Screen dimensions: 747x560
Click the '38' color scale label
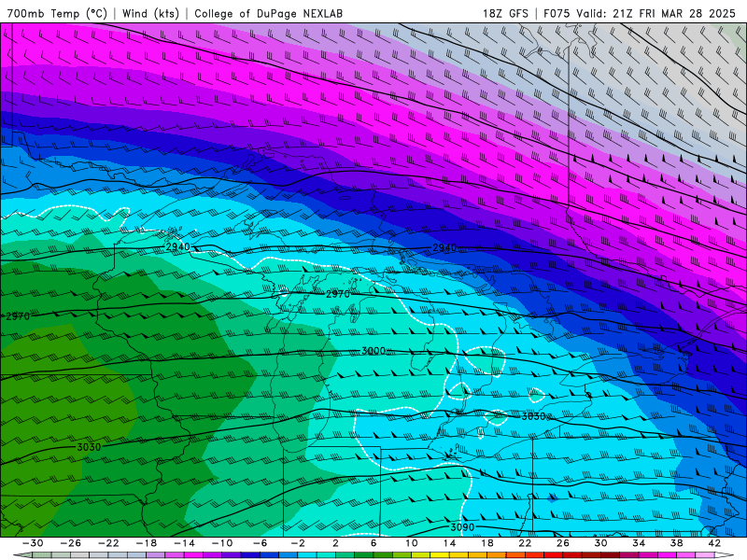(676, 543)
